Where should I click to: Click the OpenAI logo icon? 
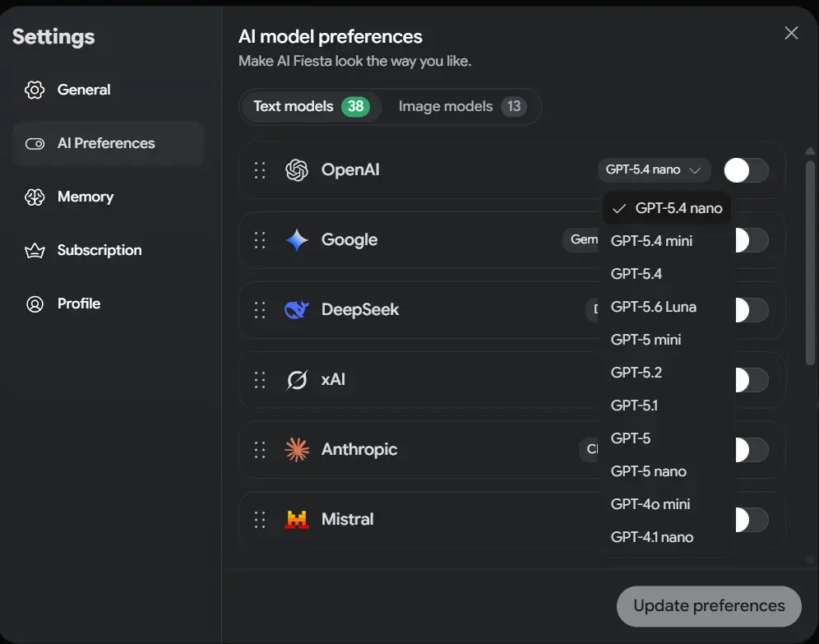coord(297,170)
